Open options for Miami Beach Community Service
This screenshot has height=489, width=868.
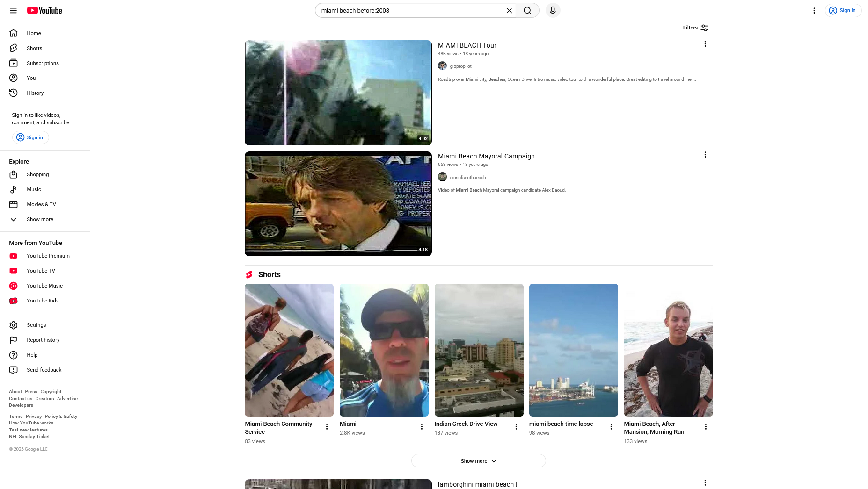pos(327,427)
